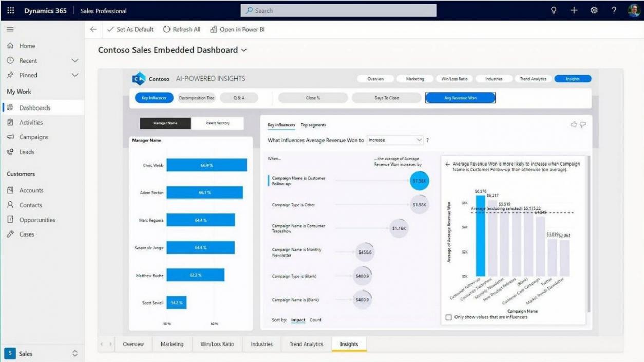Click the detail chart vertical scrollbar

coord(589,234)
